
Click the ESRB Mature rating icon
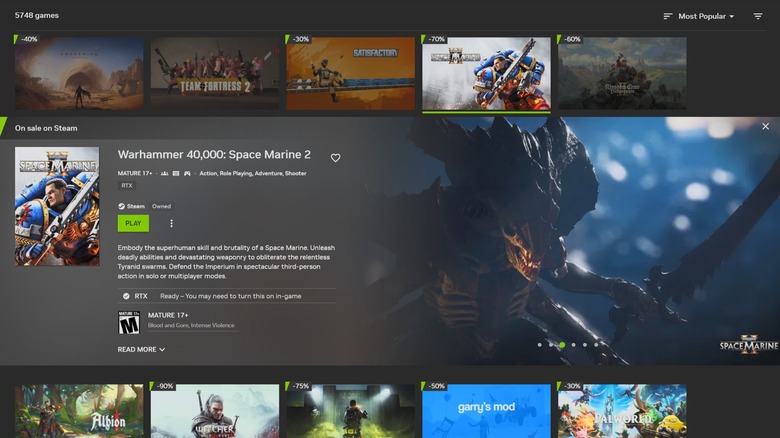(x=129, y=322)
